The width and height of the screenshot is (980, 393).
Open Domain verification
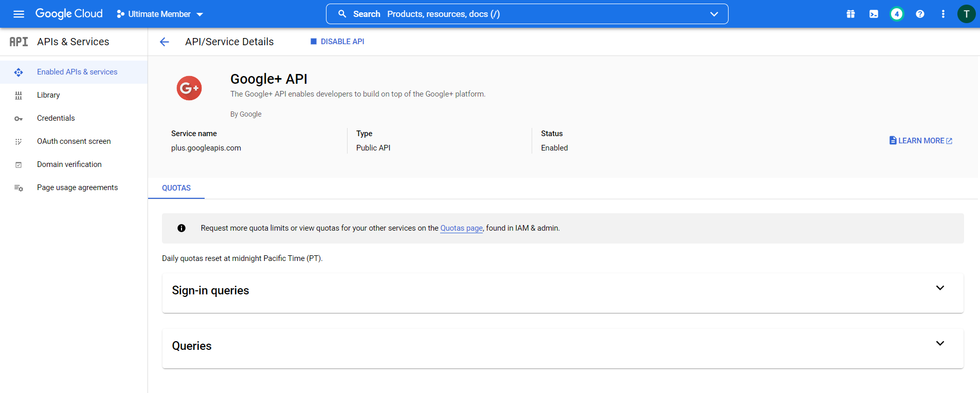point(74,164)
